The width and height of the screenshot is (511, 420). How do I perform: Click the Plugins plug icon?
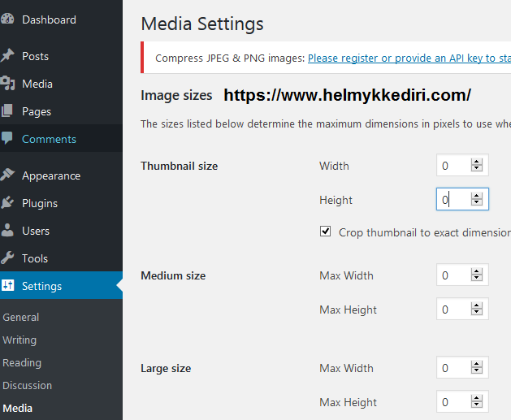(8, 203)
